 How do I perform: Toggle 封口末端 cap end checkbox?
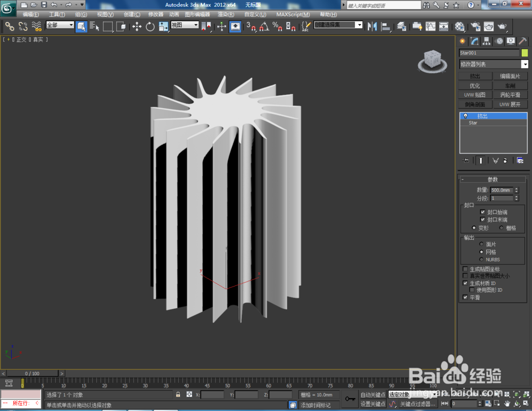pos(483,219)
